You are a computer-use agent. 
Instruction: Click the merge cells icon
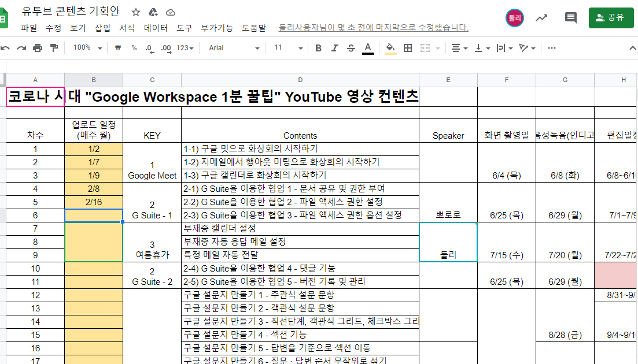[x=425, y=48]
